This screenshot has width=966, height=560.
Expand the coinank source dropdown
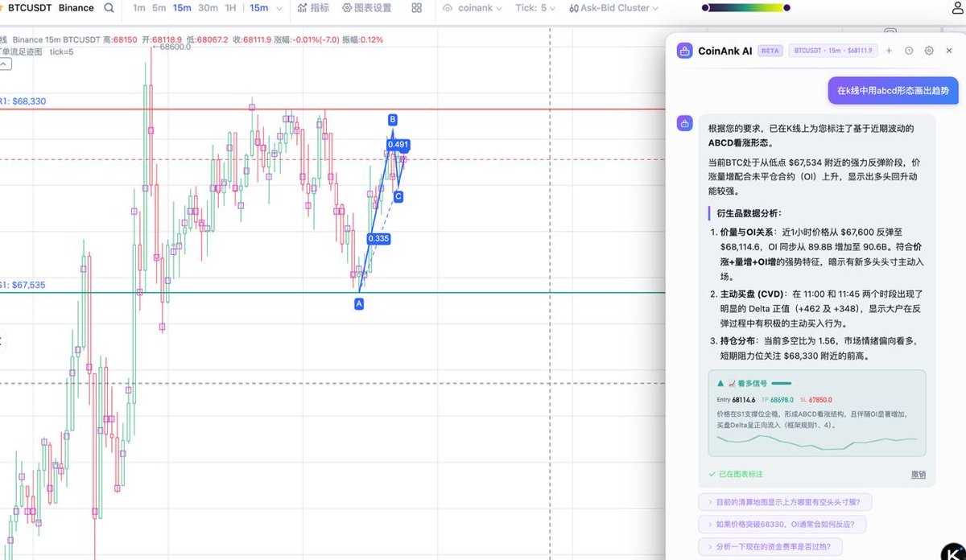tap(473, 8)
